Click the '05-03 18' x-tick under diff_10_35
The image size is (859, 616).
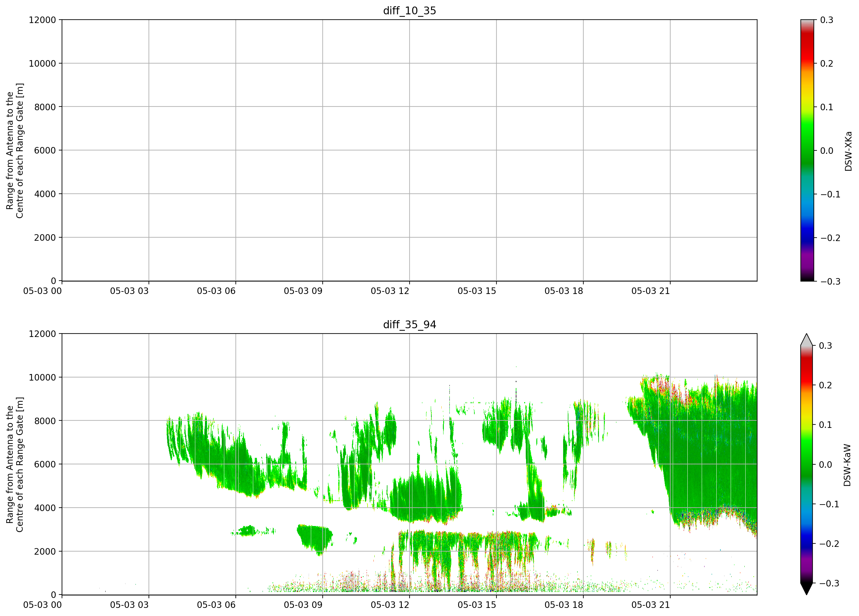[564, 291]
